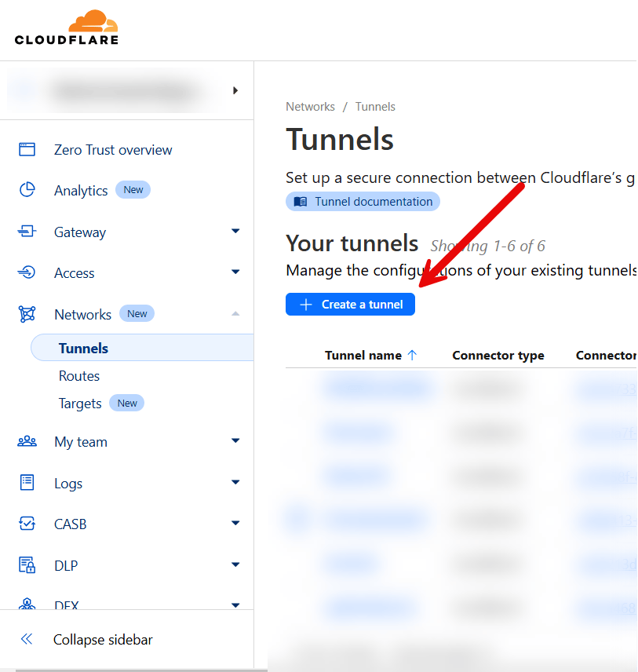Open the Routes page
This screenshot has height=672, width=638.
pyautogui.click(x=78, y=375)
